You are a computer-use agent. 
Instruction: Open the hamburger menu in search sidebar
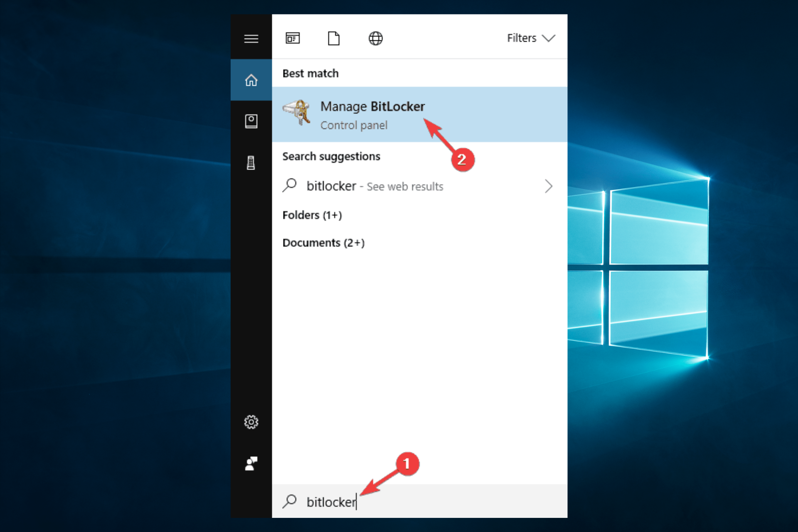pos(251,39)
